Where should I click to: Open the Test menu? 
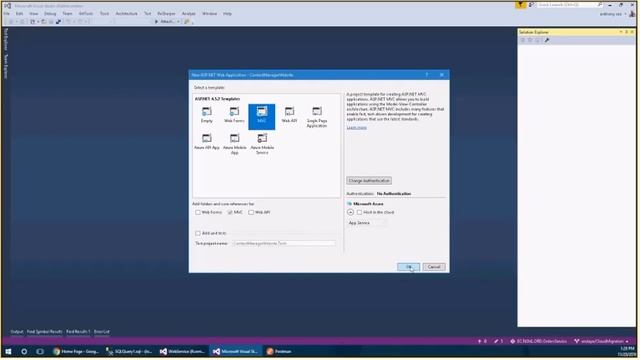(x=147, y=13)
